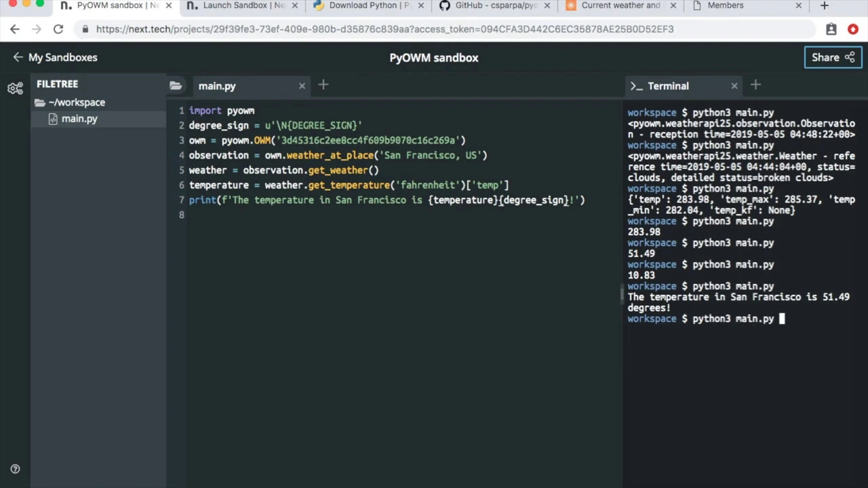868x488 pixels.
Task: Click the browser forward arrow
Action: pos(37,29)
